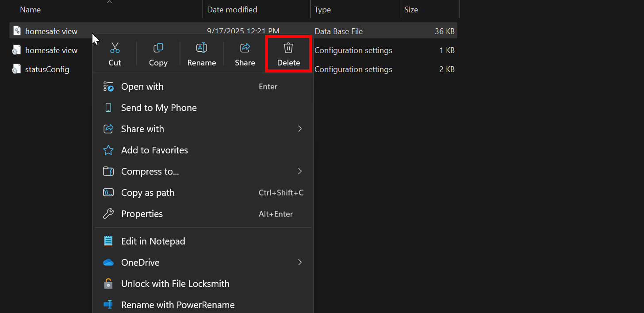Select the statusConfig file

tap(47, 69)
